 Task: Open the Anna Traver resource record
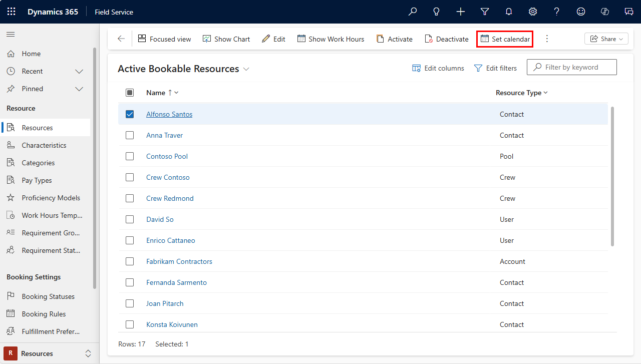[x=164, y=135]
